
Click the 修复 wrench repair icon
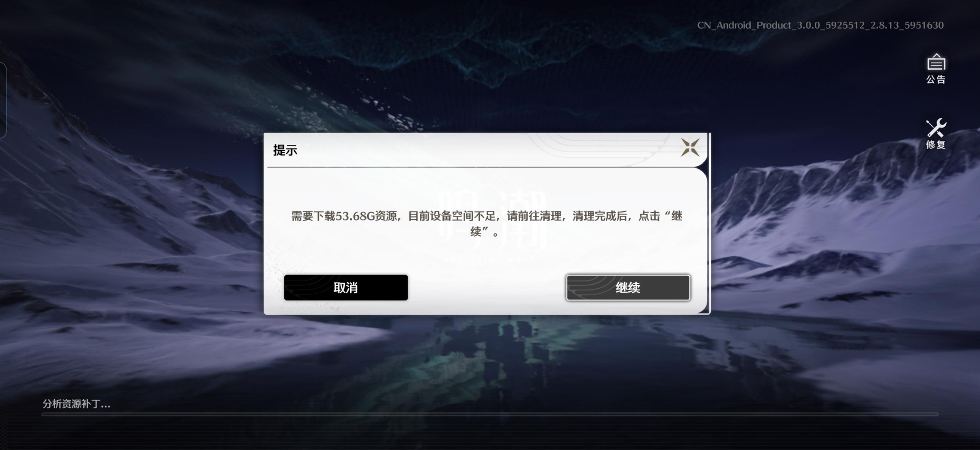tap(936, 127)
